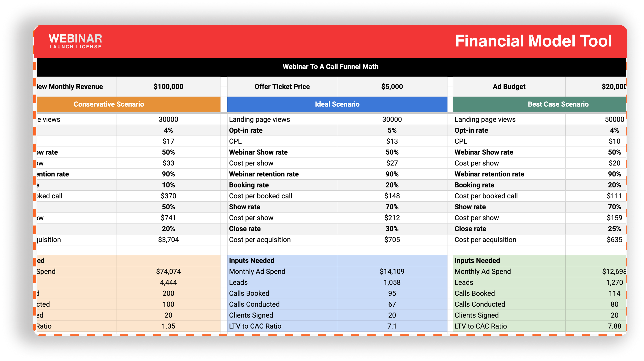Screen dimensions: 644x361
Task: Click Ideal Scenario Booking rate 20% value
Action: (x=392, y=185)
